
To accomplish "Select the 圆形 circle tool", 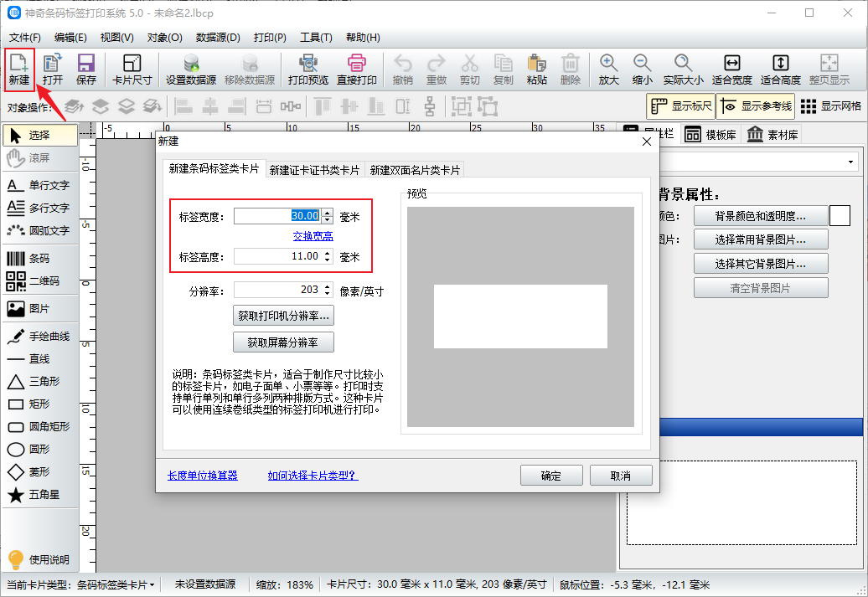I will pyautogui.click(x=40, y=450).
